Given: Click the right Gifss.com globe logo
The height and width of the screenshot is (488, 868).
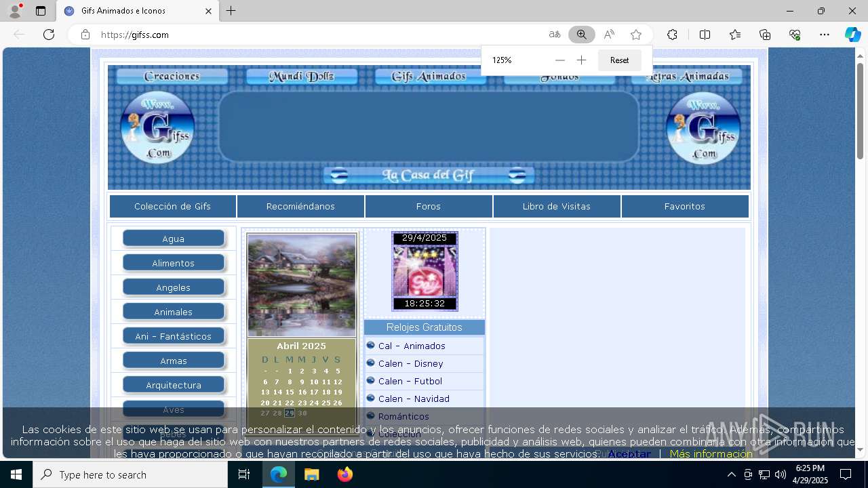Looking at the screenshot, I should (704, 128).
